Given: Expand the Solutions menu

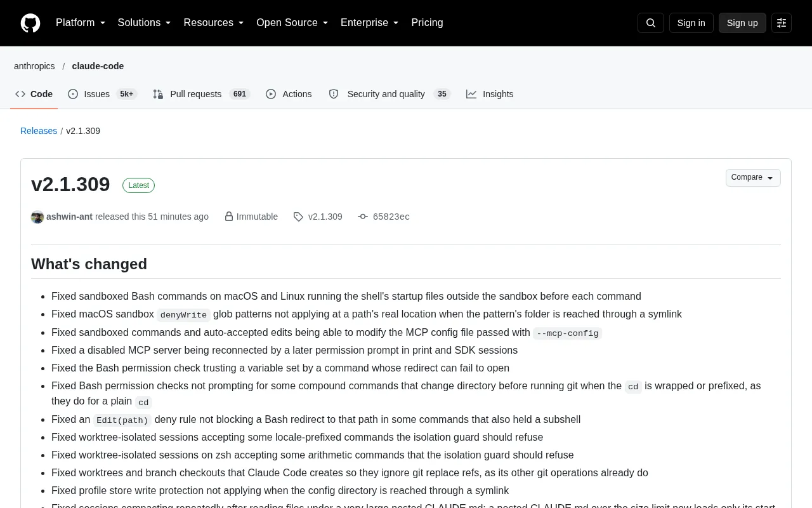Looking at the screenshot, I should coord(145,23).
